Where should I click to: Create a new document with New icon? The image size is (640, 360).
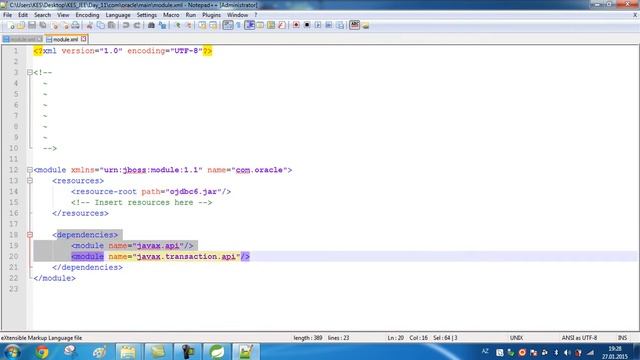pyautogui.click(x=11, y=25)
